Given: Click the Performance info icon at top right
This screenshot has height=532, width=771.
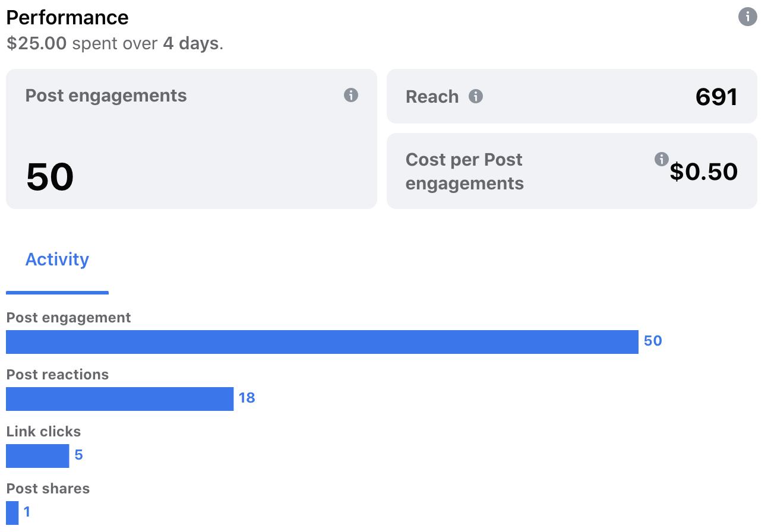Looking at the screenshot, I should click(747, 17).
